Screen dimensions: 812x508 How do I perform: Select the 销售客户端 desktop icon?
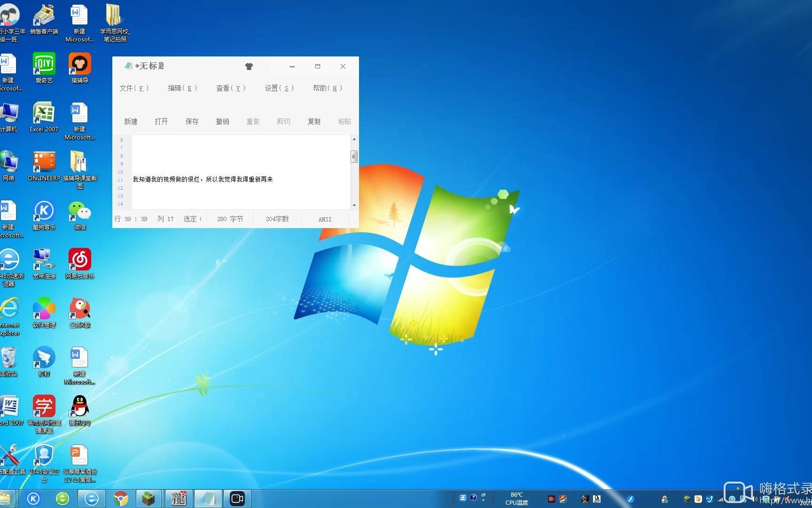(44, 19)
